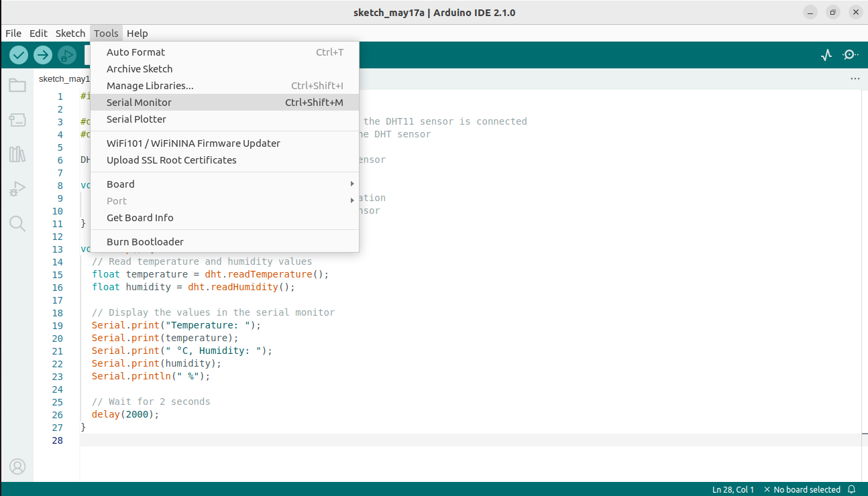
Task: Click the Serial.print("Temperature: "); line
Action: point(176,325)
